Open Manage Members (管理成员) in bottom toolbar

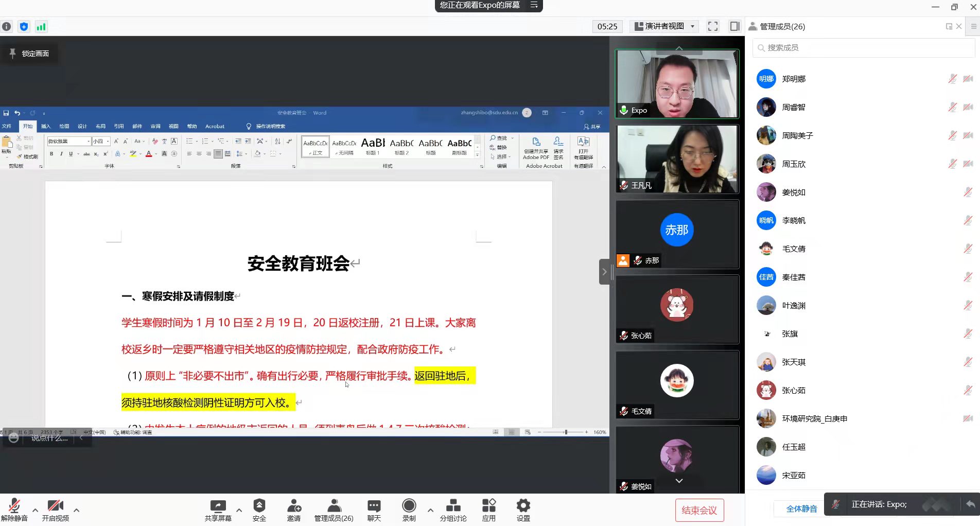[334, 510]
